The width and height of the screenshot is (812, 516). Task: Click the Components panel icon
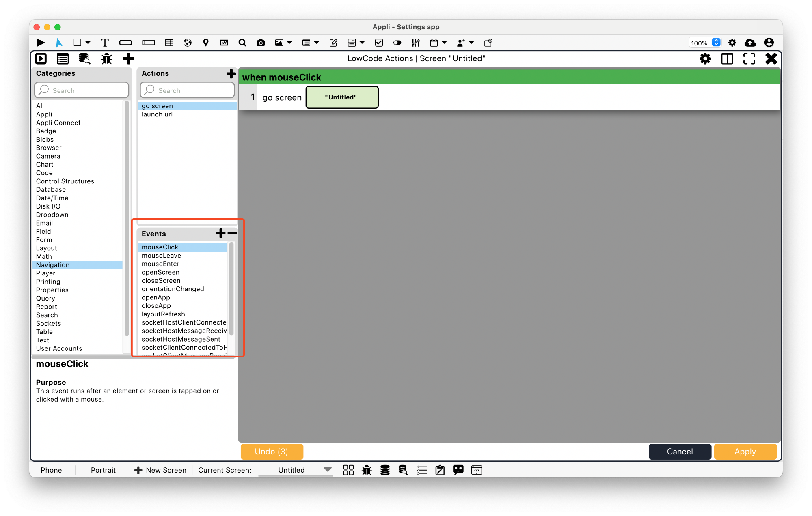[62, 58]
